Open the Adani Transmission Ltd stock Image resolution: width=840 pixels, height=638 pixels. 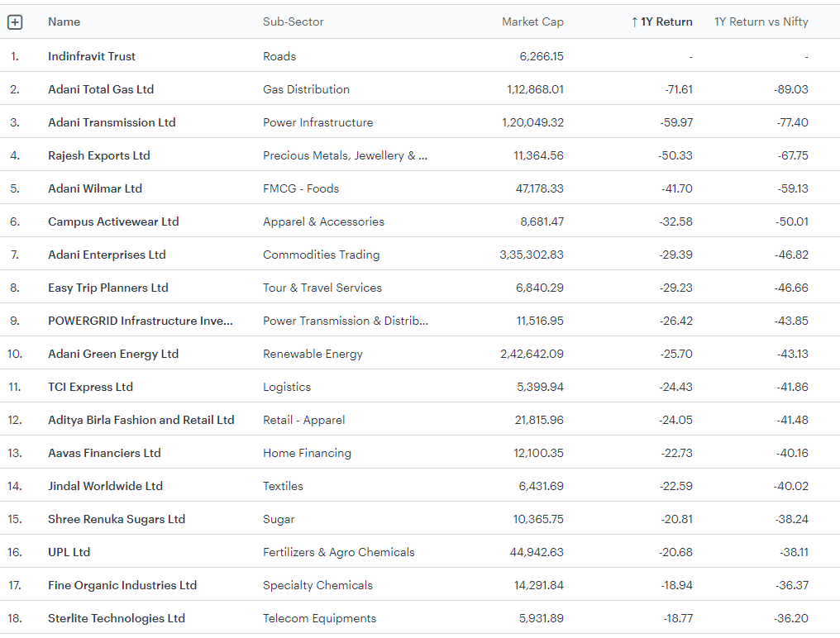[112, 122]
